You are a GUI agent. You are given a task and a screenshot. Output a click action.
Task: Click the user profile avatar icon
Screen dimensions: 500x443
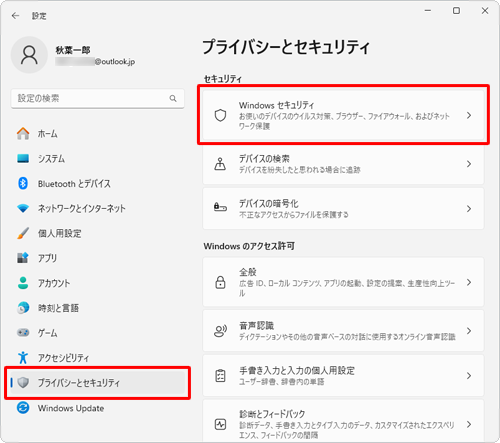pos(29,55)
